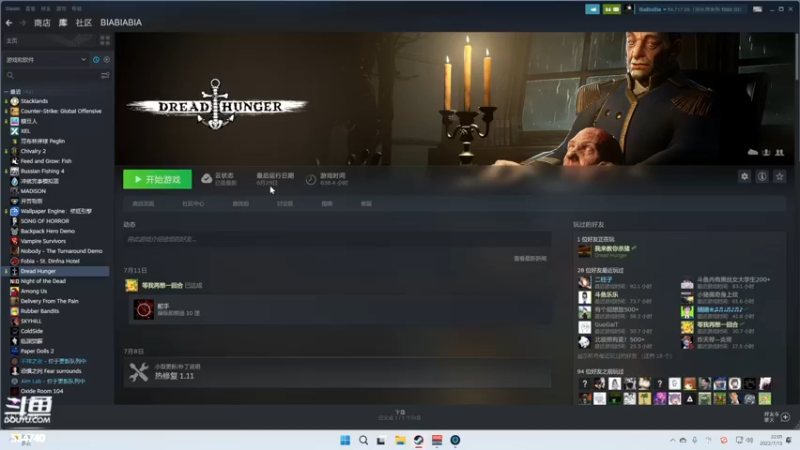Select Aim Lab queued update entry
800x450 pixels.
point(53,381)
